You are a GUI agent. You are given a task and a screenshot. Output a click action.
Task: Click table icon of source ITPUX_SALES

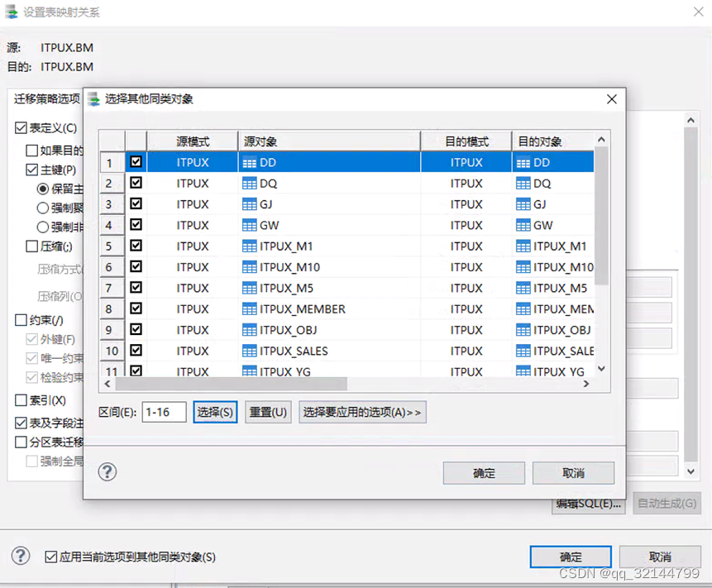249,351
